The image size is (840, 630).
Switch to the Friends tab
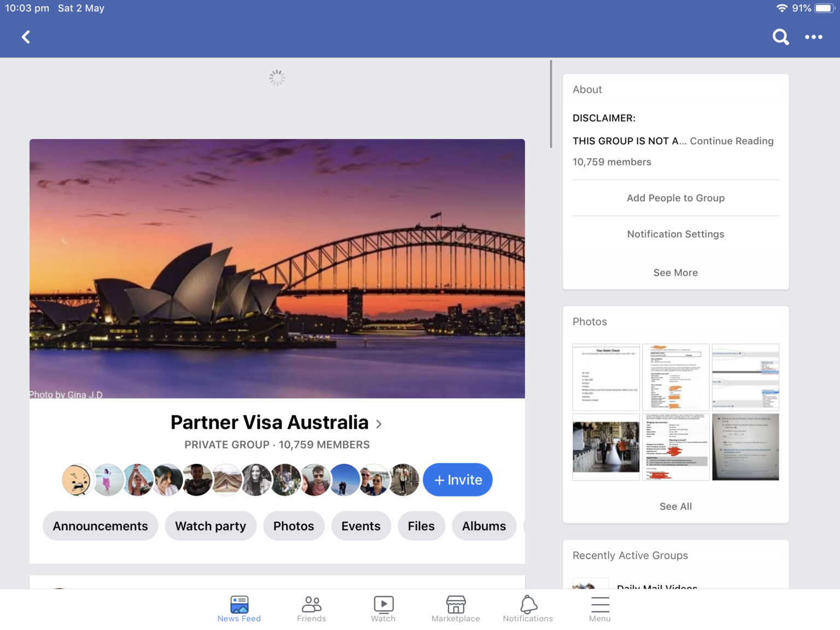coord(311,609)
